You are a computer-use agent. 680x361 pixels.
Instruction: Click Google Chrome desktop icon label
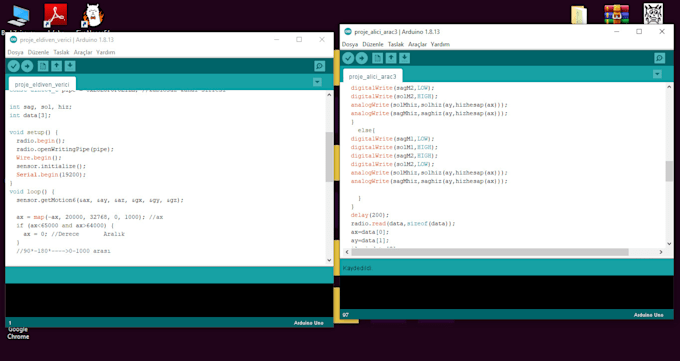18,333
